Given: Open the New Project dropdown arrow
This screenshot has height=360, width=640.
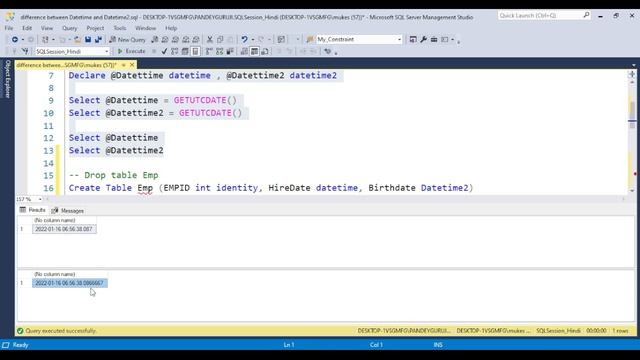Looking at the screenshot, I should [x=53, y=40].
